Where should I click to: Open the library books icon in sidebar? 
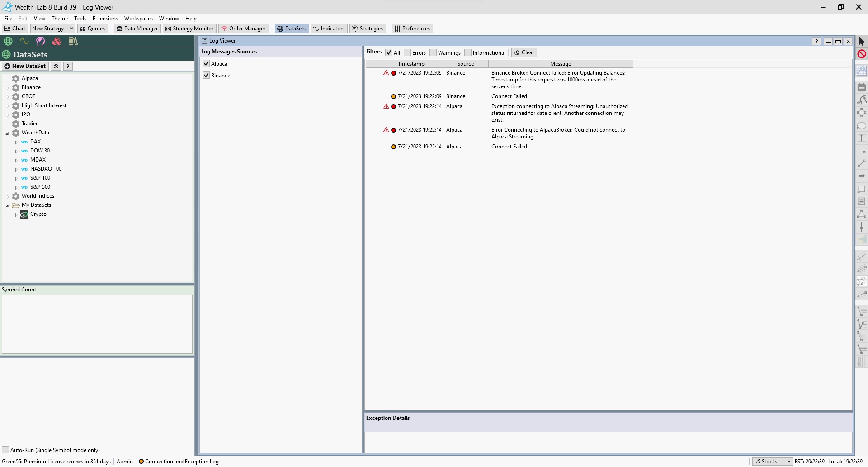click(x=73, y=41)
